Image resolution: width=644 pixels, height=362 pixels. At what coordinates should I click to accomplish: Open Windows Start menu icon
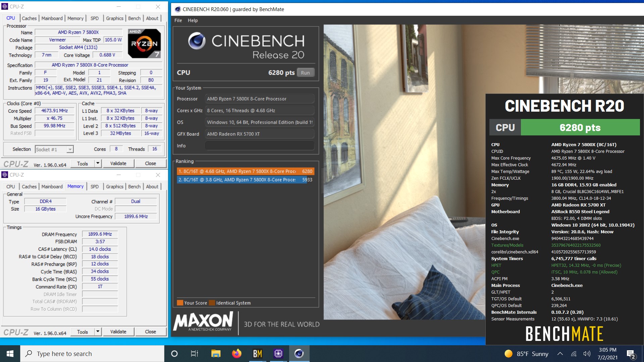(x=10, y=354)
